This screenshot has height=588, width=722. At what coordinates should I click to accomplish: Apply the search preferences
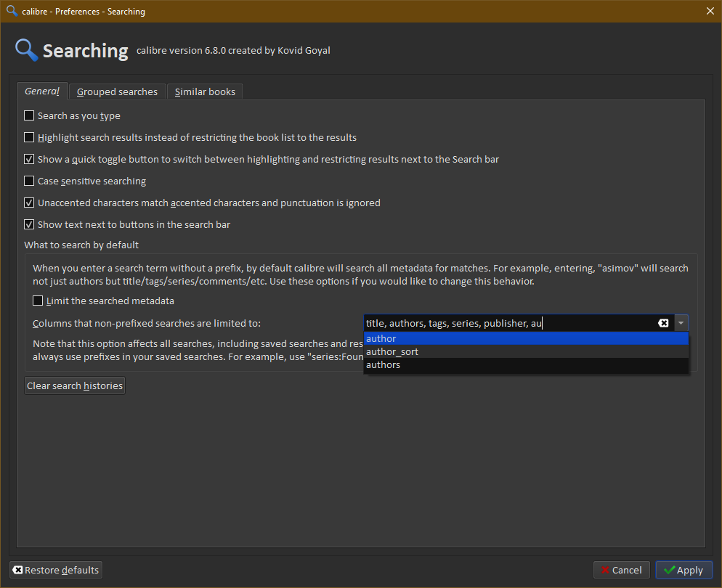coord(684,570)
